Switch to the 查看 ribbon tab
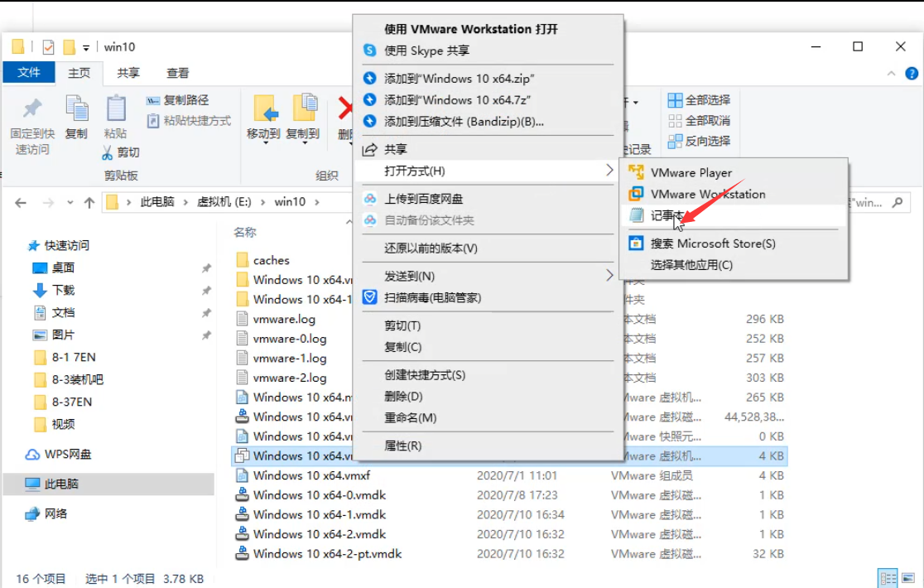The image size is (924, 588). click(178, 73)
